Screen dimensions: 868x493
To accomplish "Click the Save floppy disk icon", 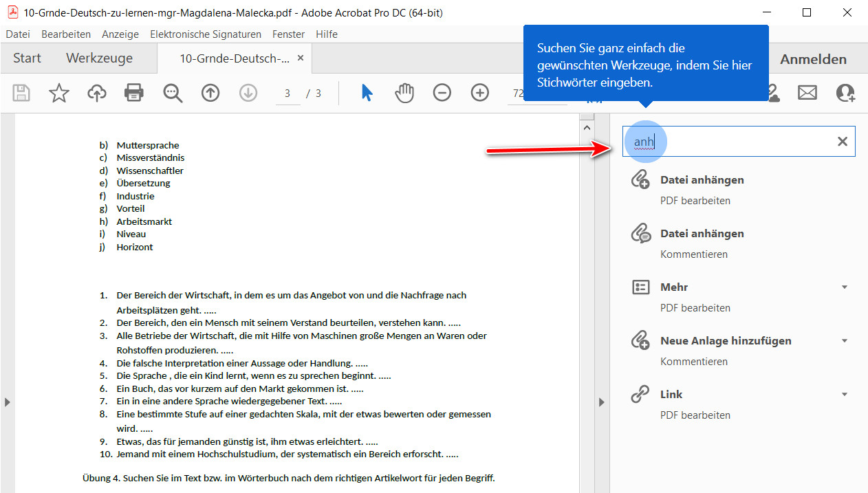I will [x=22, y=93].
